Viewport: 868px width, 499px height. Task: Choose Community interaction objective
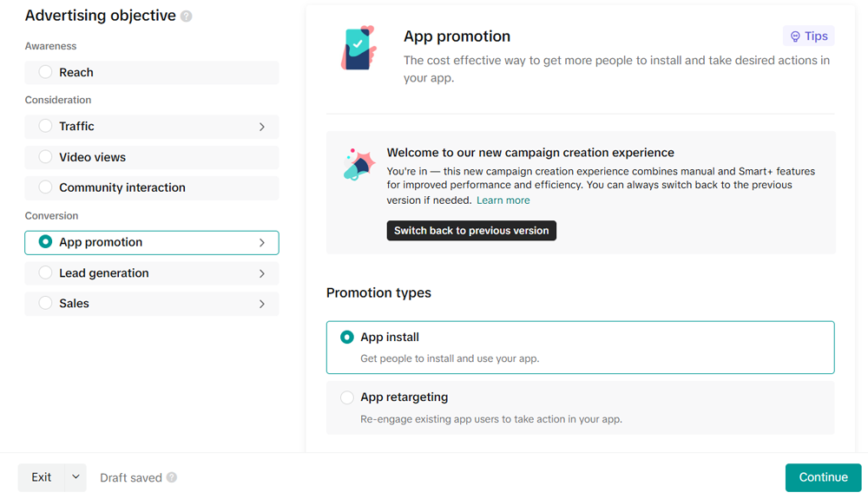coord(45,187)
